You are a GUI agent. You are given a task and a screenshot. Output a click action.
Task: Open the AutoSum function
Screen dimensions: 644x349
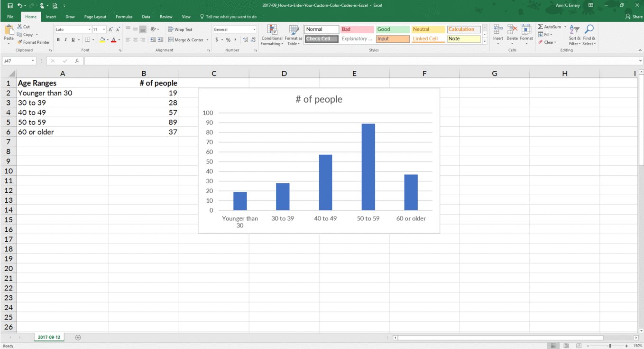(x=549, y=27)
